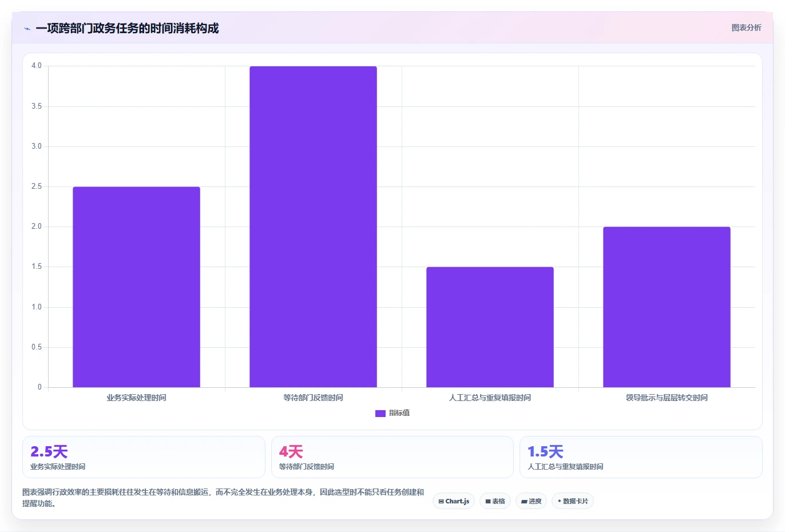
Task: Open the 2.5天 业务实际处理时间 card
Action: pyautogui.click(x=144, y=457)
